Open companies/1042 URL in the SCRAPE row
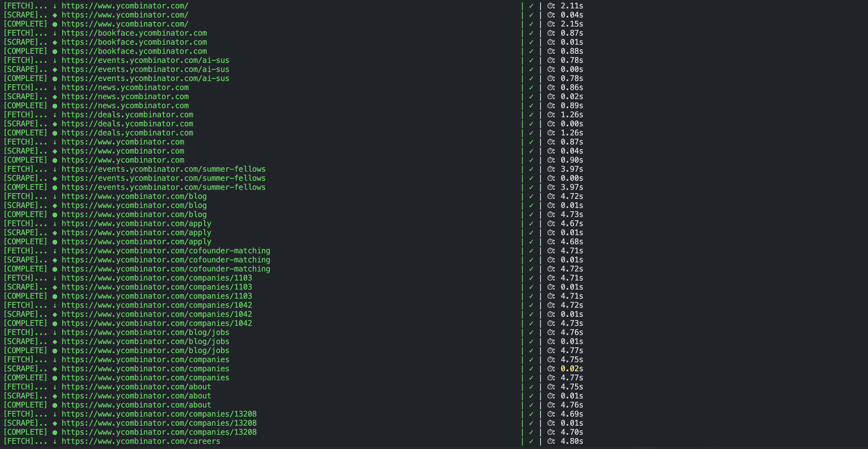Viewport: 868px width, 449px height. tap(157, 315)
